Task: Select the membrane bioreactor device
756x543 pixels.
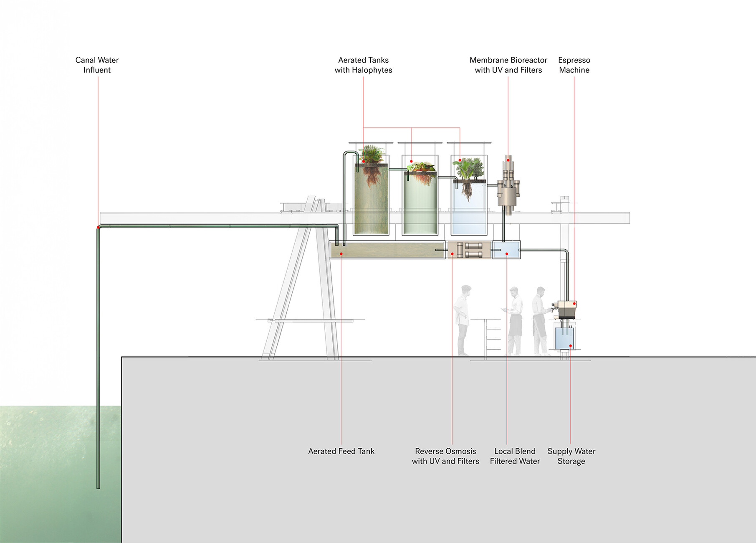Action: pyautogui.click(x=508, y=186)
